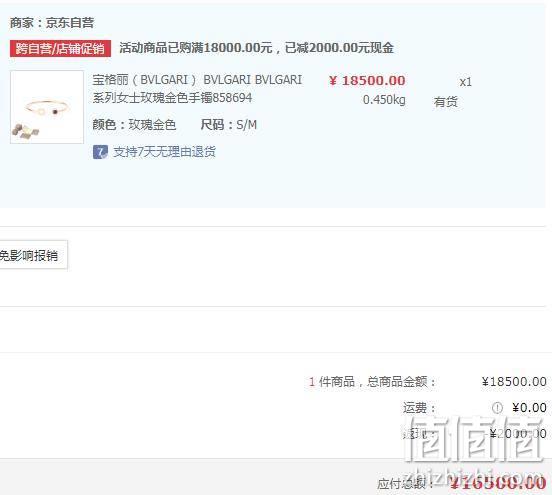552x495 pixels.
Task: Click the 7-day return badge icon
Action: (x=100, y=152)
